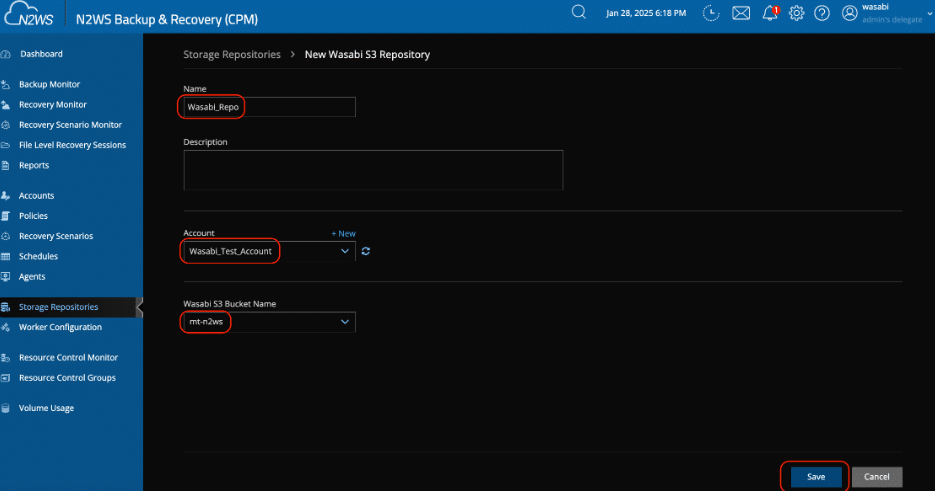The width and height of the screenshot is (935, 491).
Task: Save the new Wasabi repository
Action: pyautogui.click(x=816, y=477)
